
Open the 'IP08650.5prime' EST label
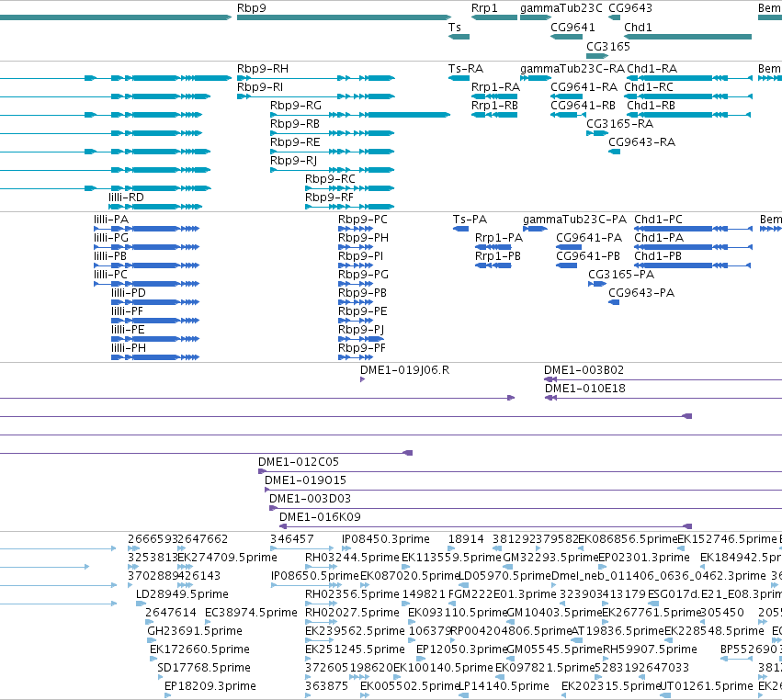314,576
